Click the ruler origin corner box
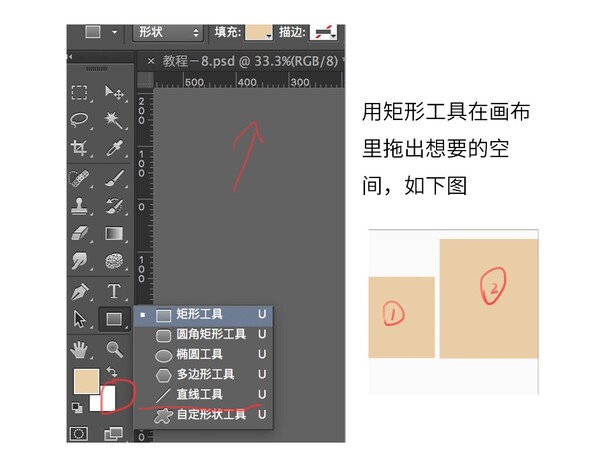This screenshot has width=600, height=452. [145, 80]
